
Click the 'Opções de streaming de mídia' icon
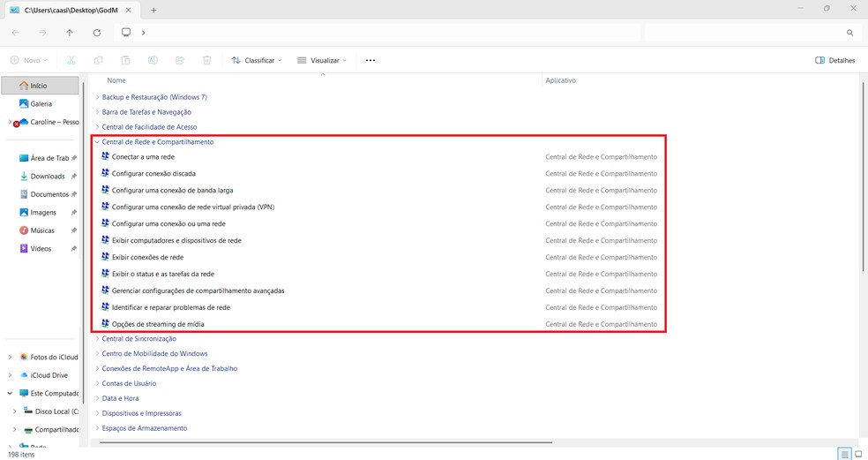coord(106,324)
